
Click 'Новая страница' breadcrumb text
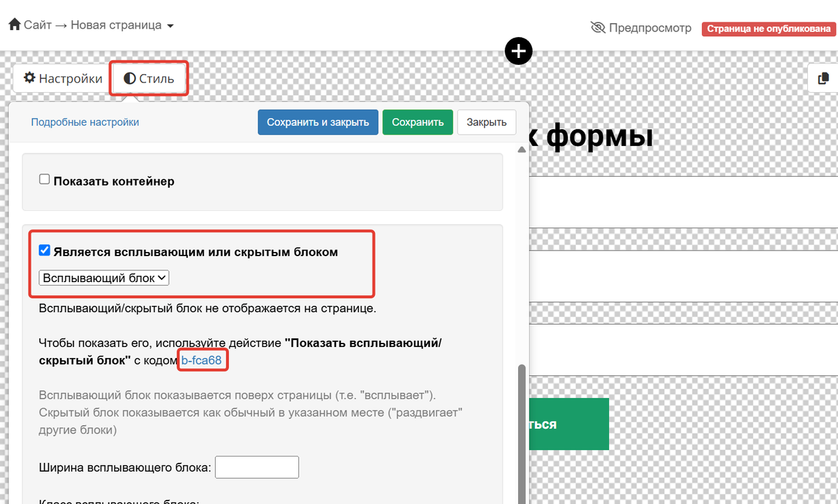click(x=116, y=26)
